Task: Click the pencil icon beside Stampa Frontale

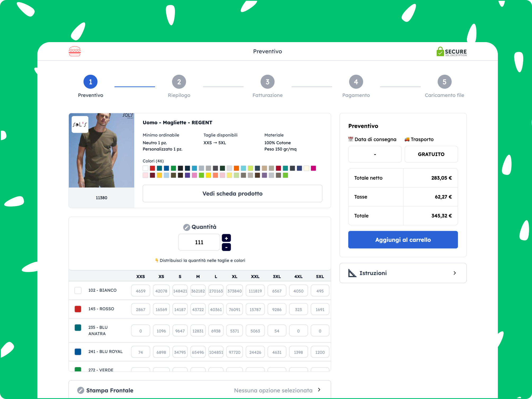Action: pos(80,390)
